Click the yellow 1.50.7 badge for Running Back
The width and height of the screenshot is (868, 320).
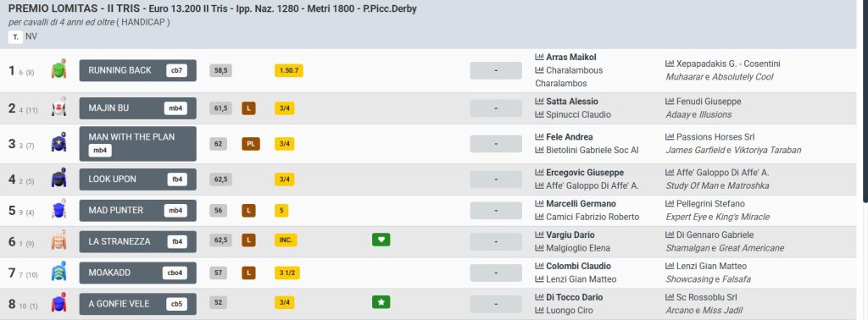coord(289,70)
